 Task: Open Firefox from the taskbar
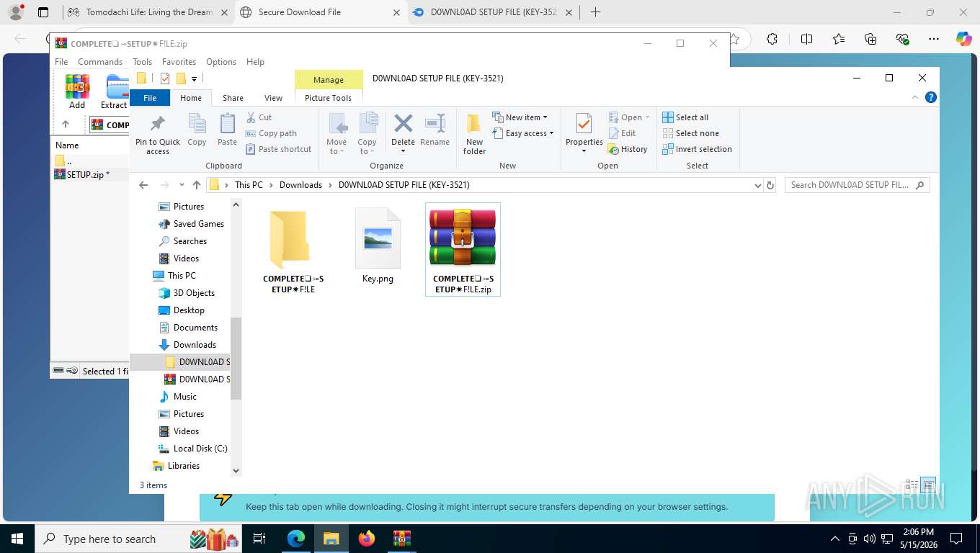pos(367,538)
